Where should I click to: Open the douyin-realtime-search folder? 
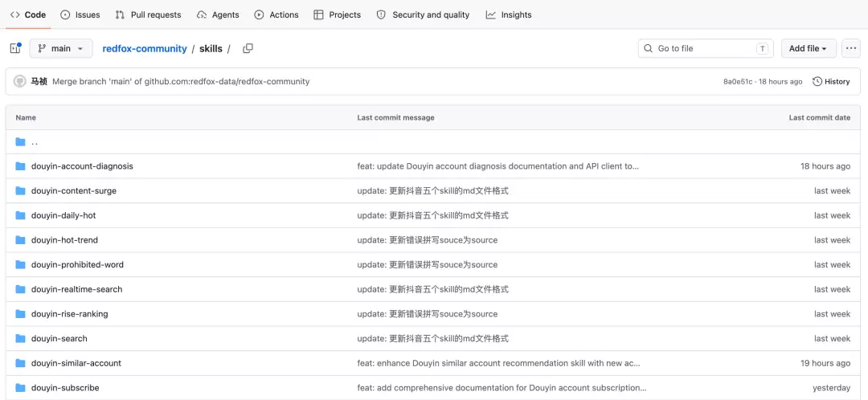76,289
